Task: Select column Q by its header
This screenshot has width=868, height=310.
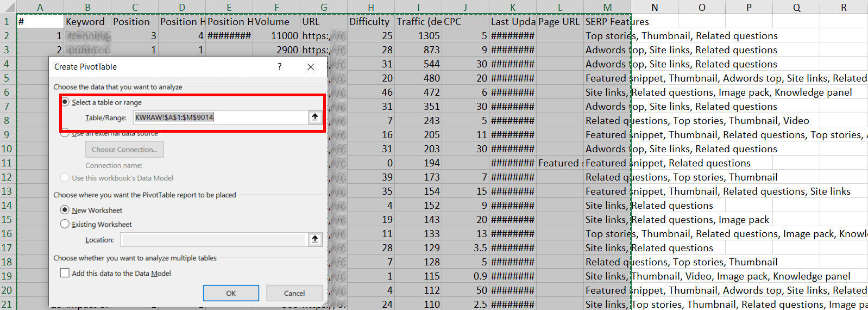Action: [796, 7]
